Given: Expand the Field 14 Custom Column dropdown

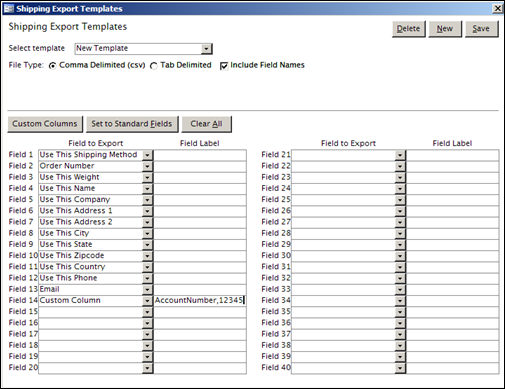Looking at the screenshot, I should (x=147, y=301).
